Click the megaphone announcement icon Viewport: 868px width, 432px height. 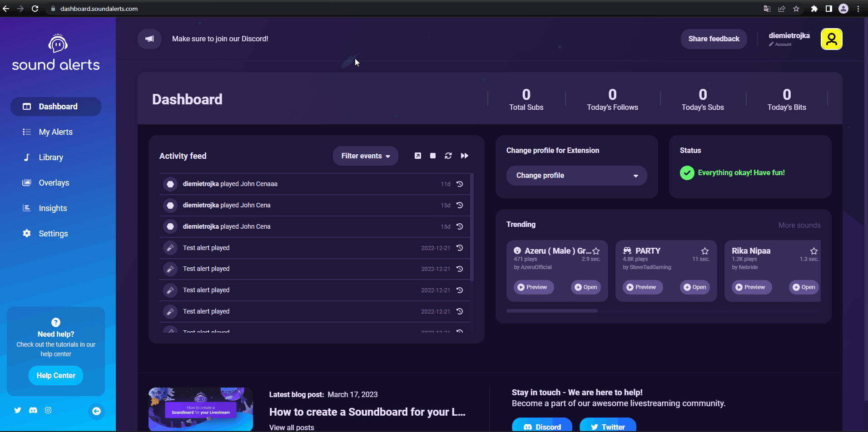149,39
